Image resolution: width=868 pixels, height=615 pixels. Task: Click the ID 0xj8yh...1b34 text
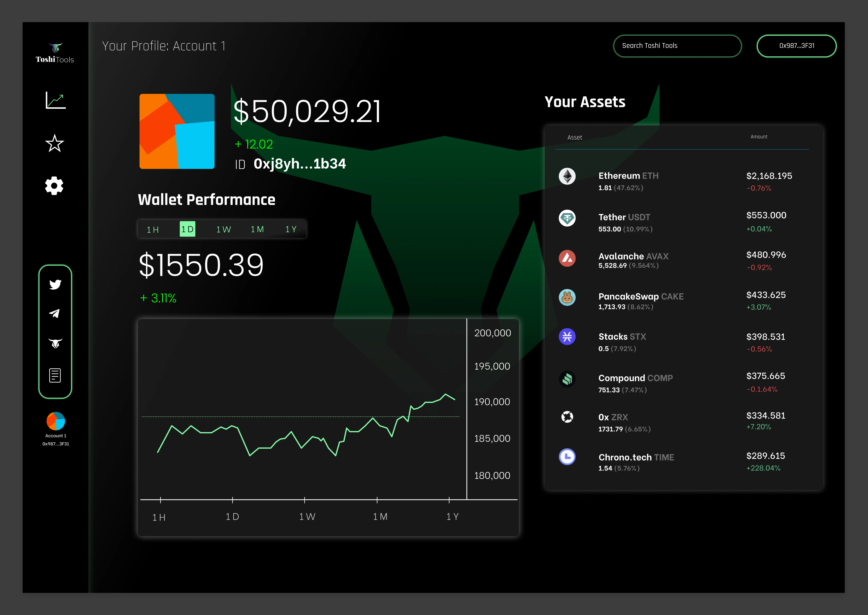coord(290,164)
